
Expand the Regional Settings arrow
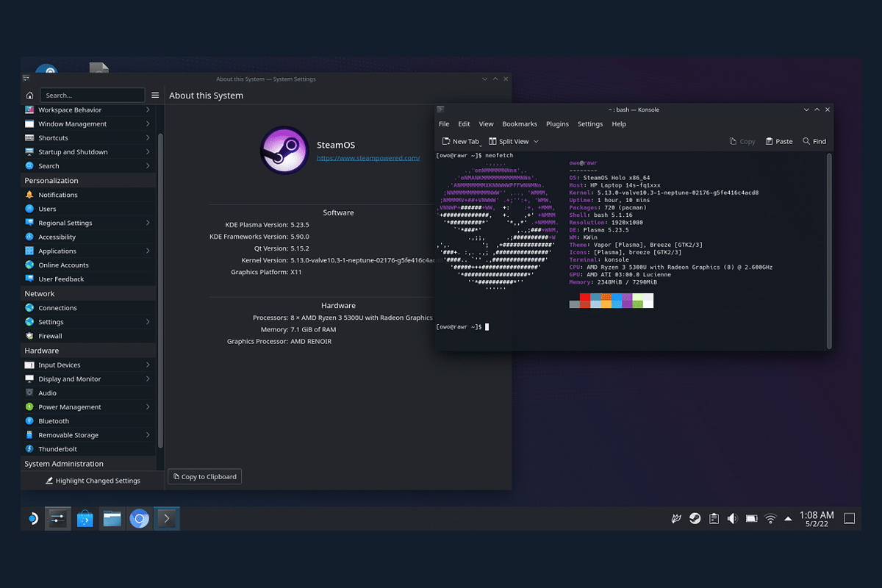(148, 223)
